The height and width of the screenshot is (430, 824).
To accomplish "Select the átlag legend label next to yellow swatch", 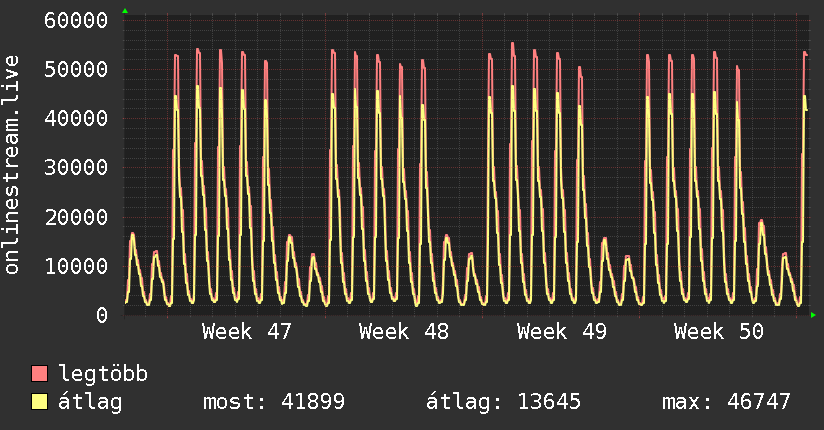I will coord(90,402).
